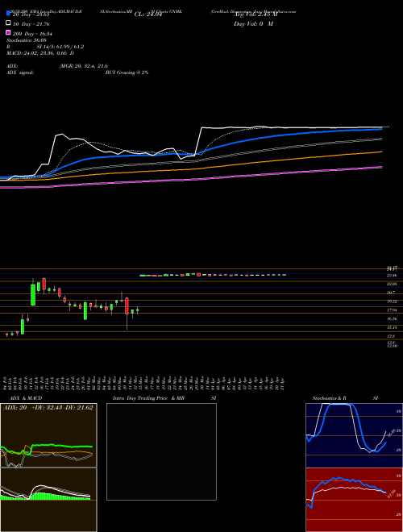Click the magenta 200 Day EMA legend swatch
The height and width of the screenshot is (532, 403).
(x=8, y=32)
